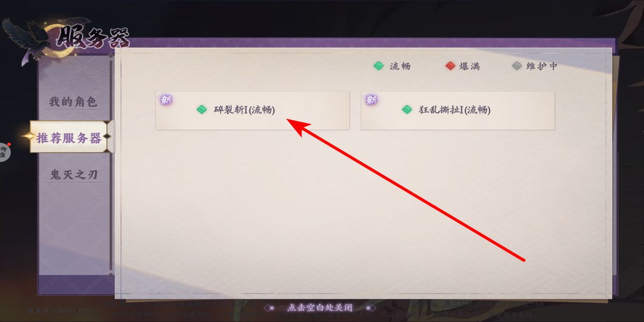Viewport: 644px width, 322px height.
Task: Click the red 爆满 legend diamond
Action: (x=450, y=66)
